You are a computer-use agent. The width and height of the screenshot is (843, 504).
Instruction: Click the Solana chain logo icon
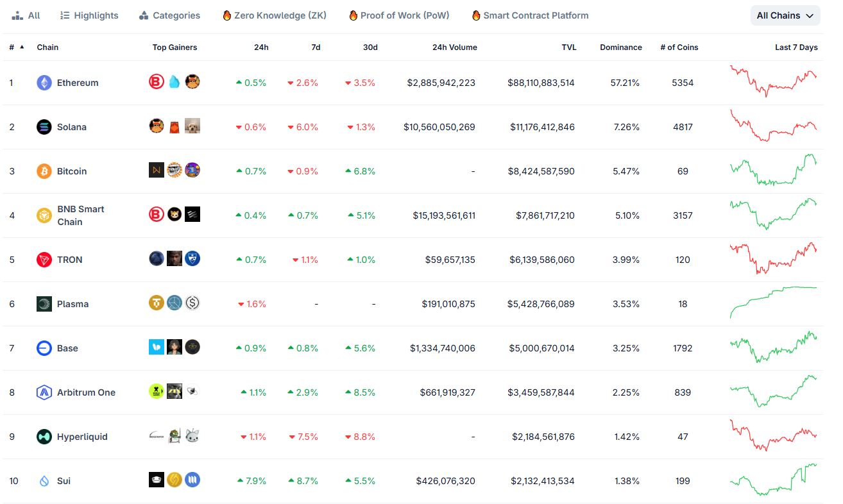(x=44, y=127)
